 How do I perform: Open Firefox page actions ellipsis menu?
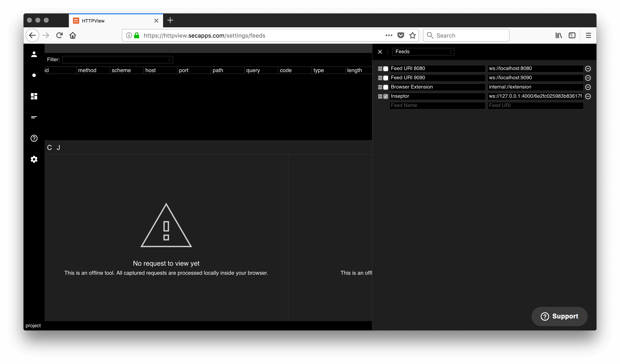[389, 36]
